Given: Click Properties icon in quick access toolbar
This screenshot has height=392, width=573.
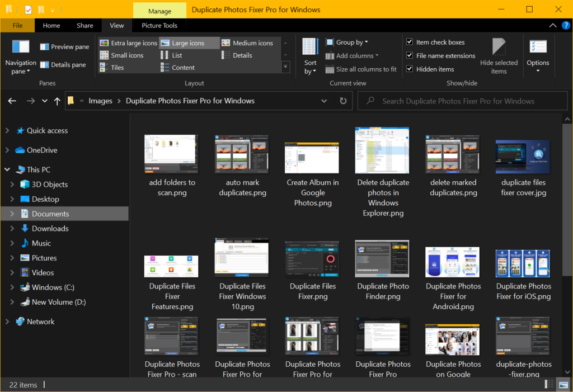Looking at the screenshot, I should pos(28,10).
